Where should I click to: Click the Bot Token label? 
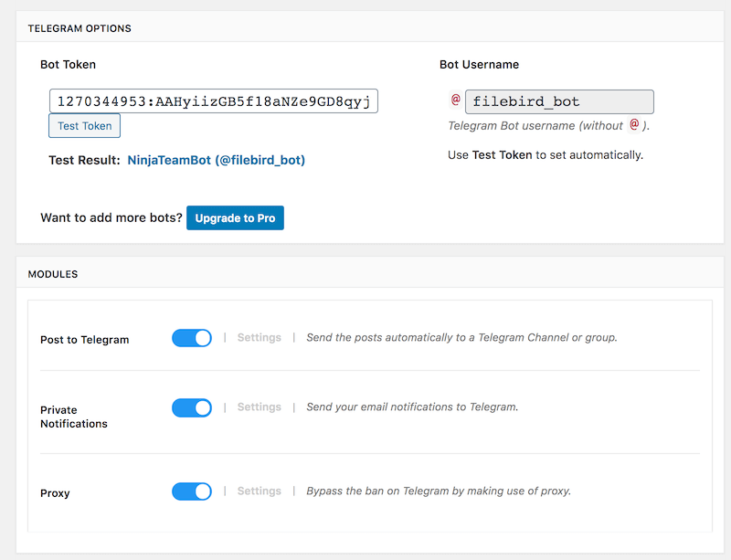click(68, 64)
